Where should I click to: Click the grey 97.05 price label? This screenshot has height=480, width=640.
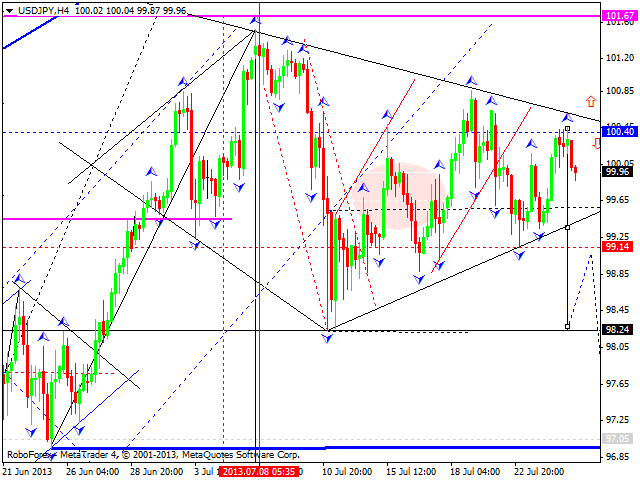point(619,438)
